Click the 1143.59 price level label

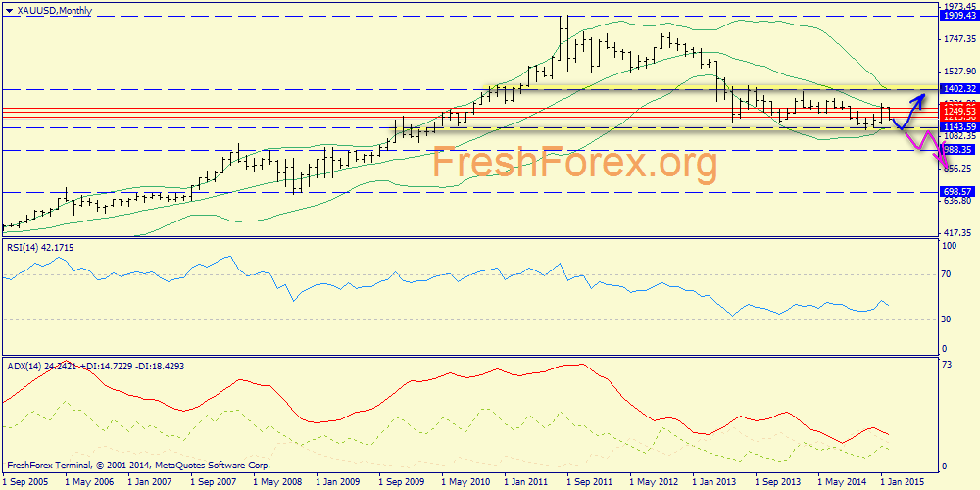pos(957,127)
